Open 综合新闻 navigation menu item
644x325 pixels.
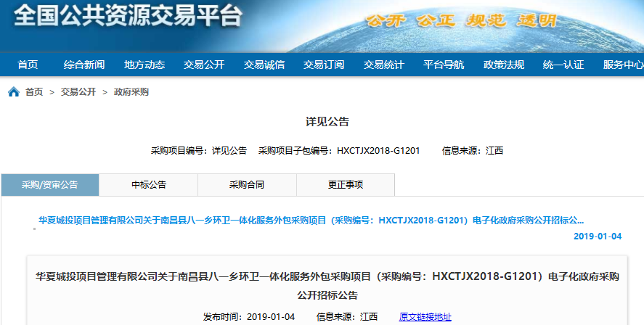84,65
